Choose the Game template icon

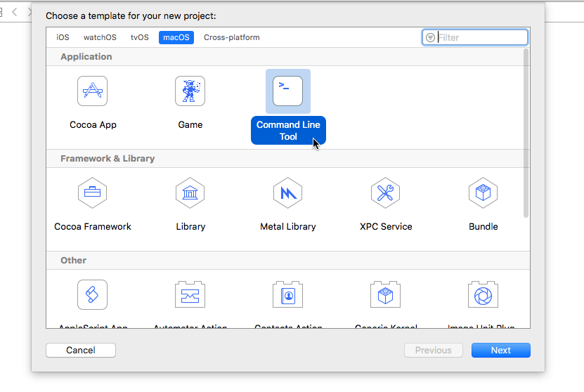coord(190,91)
